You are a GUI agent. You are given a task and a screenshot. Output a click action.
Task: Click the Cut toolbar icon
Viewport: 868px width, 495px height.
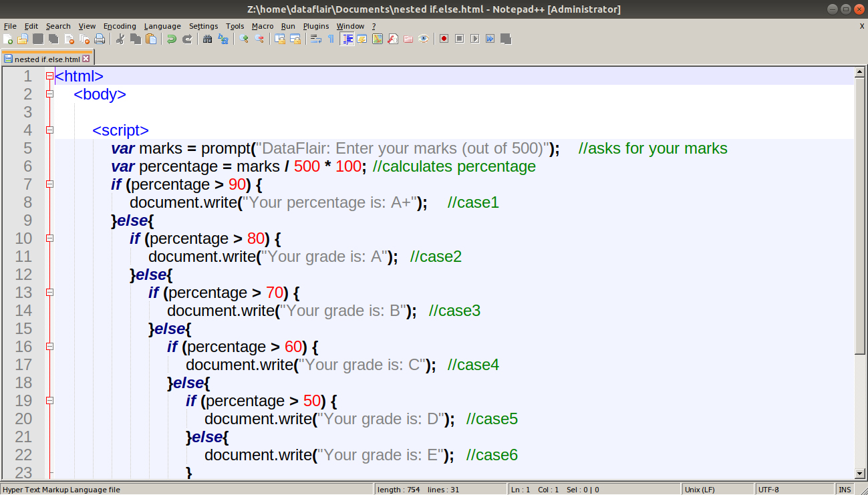[x=120, y=39]
